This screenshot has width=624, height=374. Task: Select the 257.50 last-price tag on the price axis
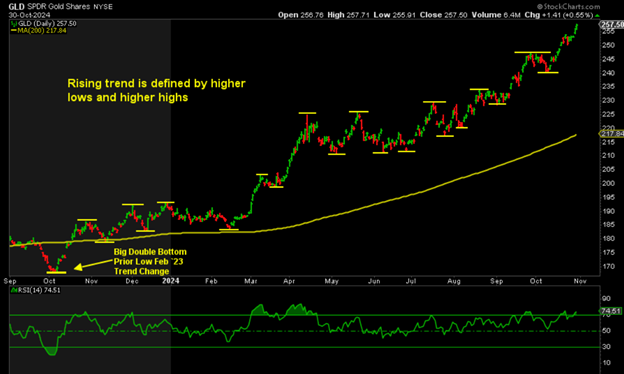[x=612, y=25]
